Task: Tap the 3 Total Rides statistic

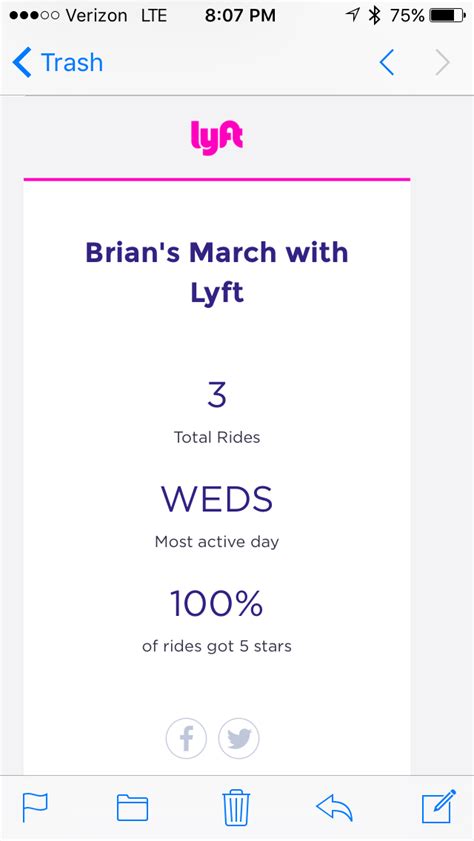Action: (217, 414)
